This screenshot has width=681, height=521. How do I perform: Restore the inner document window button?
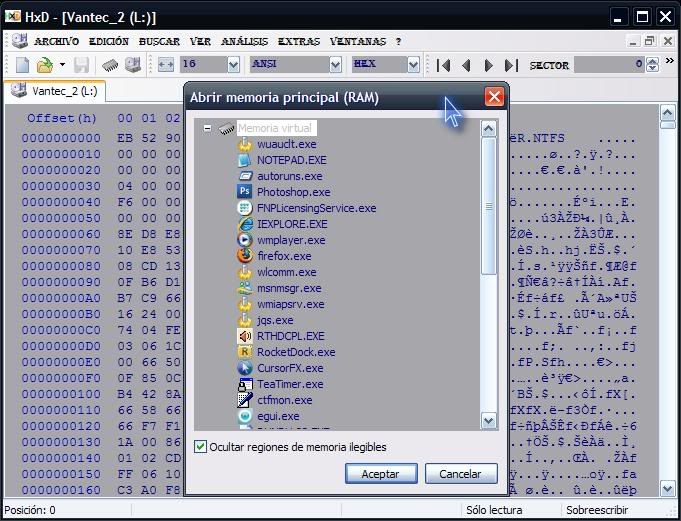point(650,41)
